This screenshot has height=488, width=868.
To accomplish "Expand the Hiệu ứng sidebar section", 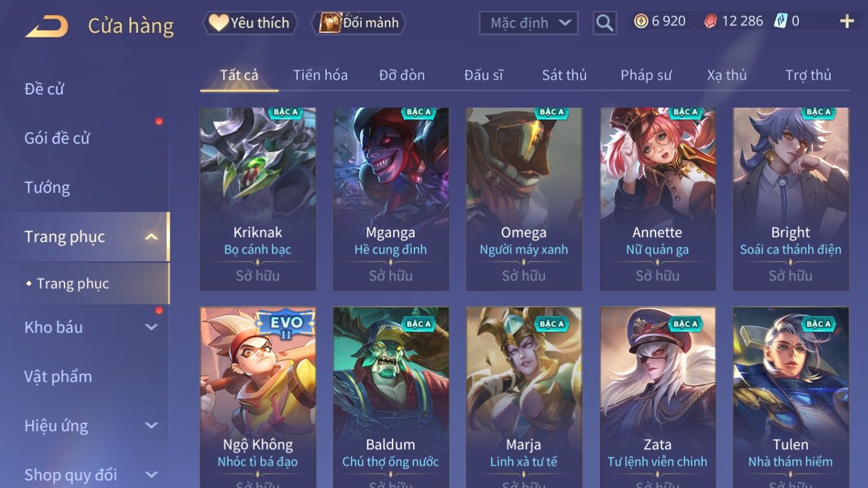I will [x=151, y=425].
